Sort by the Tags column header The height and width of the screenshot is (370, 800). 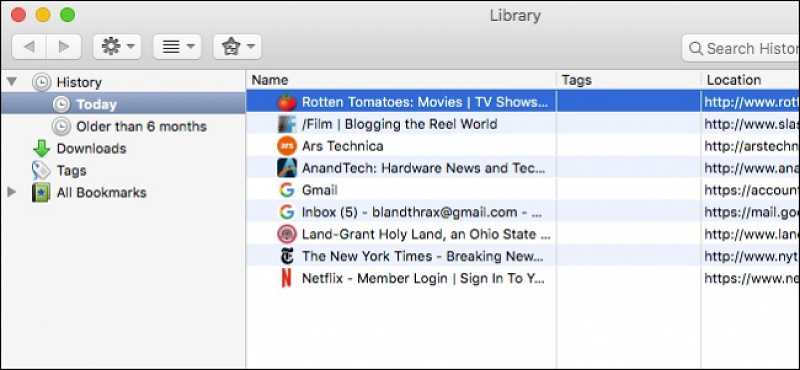tap(629, 80)
